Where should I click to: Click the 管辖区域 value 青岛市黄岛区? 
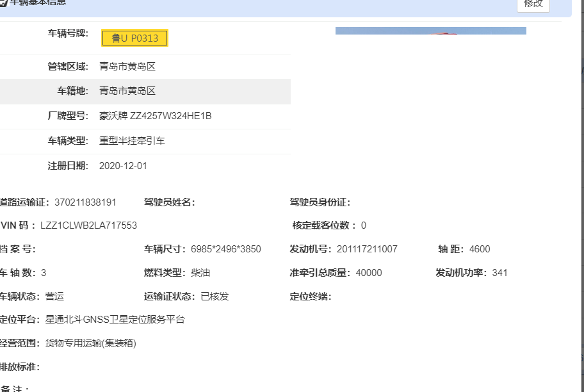127,67
